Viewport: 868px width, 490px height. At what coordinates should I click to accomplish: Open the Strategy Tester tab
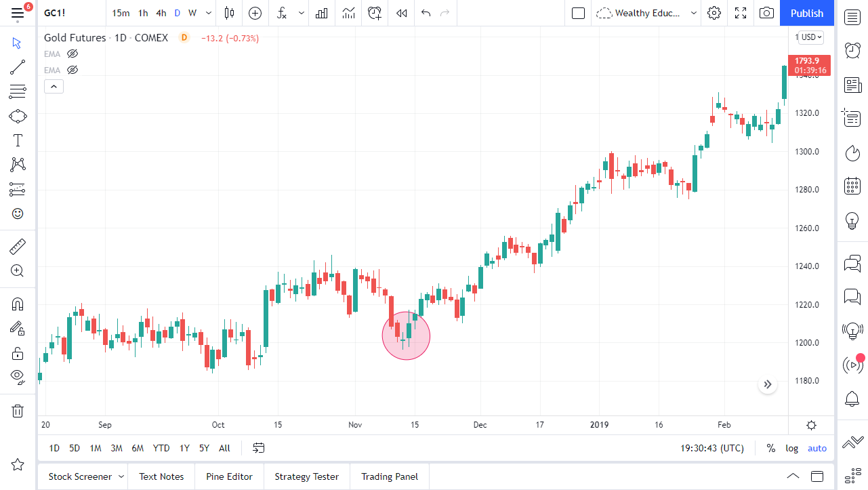coord(306,476)
